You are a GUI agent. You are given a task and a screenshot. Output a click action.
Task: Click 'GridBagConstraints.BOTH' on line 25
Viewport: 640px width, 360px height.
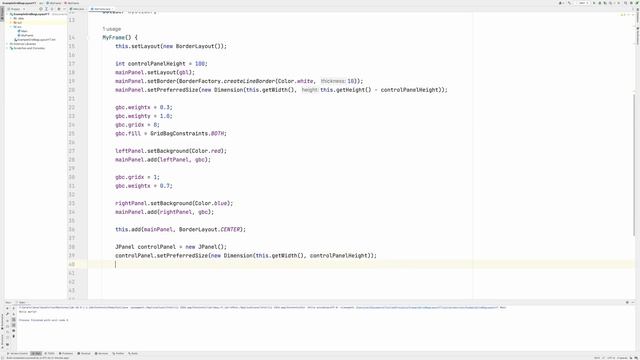187,133
